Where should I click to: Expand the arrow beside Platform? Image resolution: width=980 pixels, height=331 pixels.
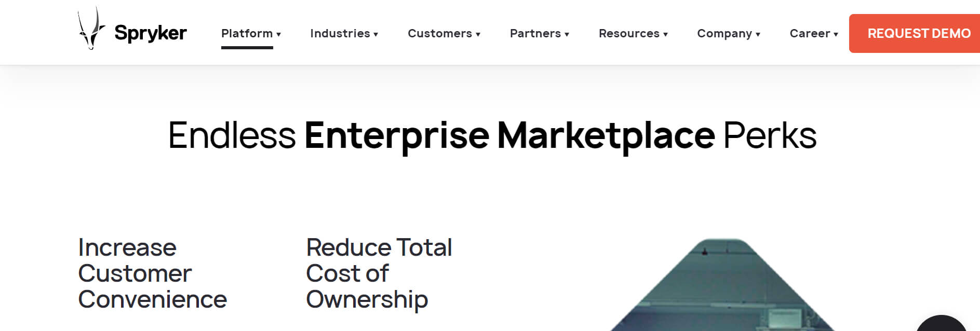pos(279,34)
